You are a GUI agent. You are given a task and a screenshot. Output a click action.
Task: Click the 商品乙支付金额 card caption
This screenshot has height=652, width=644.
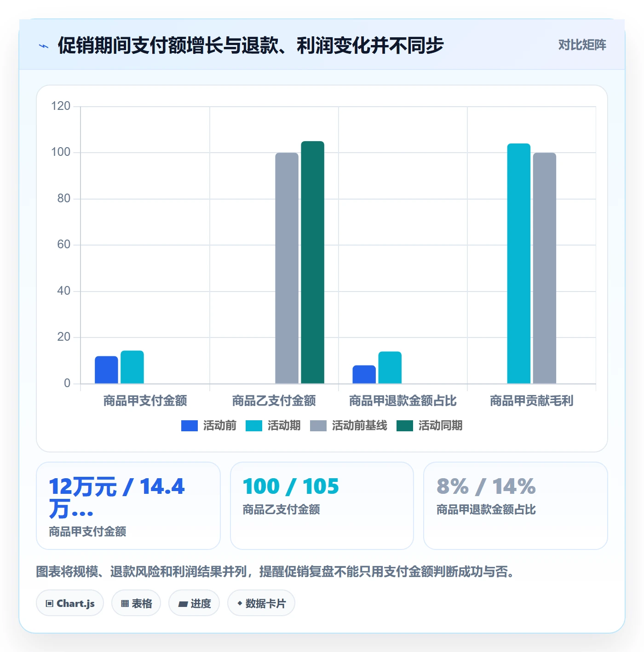(x=281, y=509)
